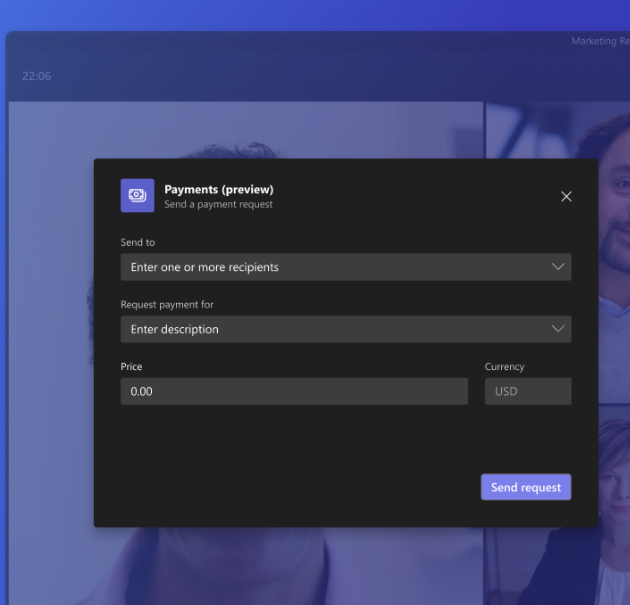Click the Payments app icon
The image size is (630, 605).
(x=137, y=196)
